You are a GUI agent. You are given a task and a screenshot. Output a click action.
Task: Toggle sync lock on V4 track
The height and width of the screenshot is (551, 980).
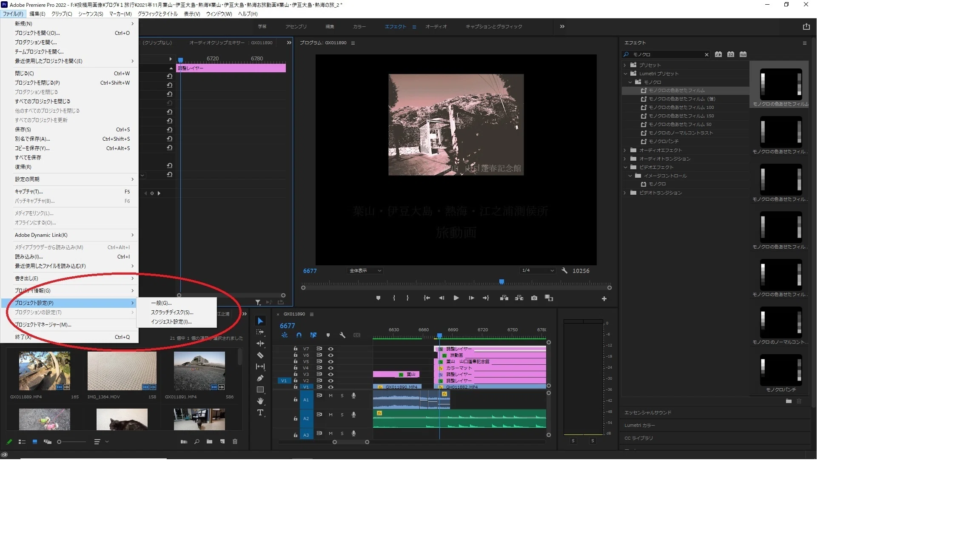coord(319,368)
